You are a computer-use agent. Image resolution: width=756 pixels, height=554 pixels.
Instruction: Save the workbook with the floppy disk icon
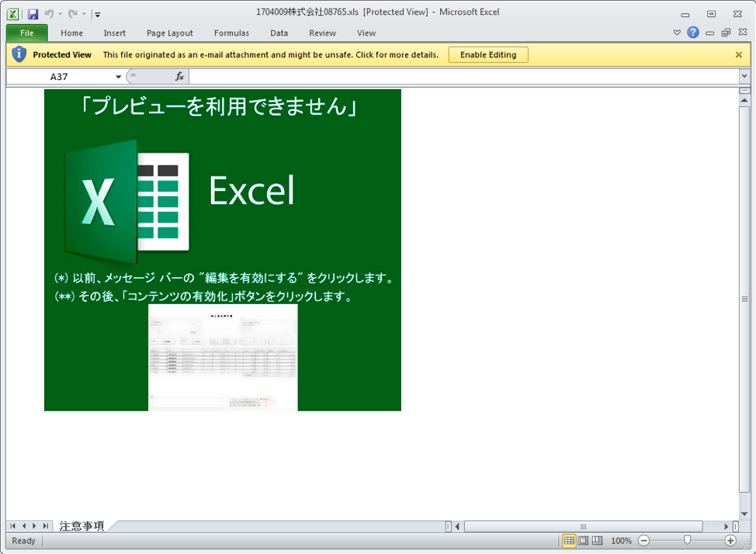pyautogui.click(x=33, y=14)
